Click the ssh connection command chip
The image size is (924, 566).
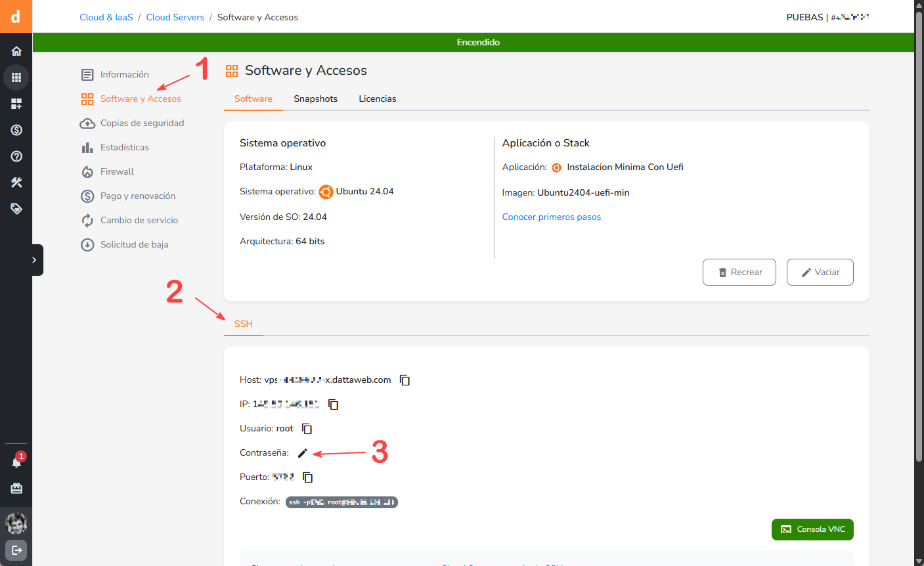pyautogui.click(x=341, y=502)
